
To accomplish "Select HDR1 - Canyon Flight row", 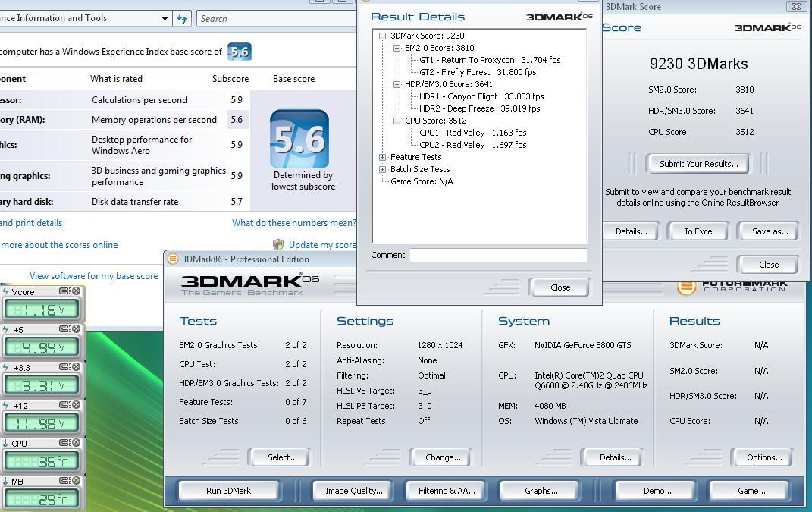I will click(481, 96).
